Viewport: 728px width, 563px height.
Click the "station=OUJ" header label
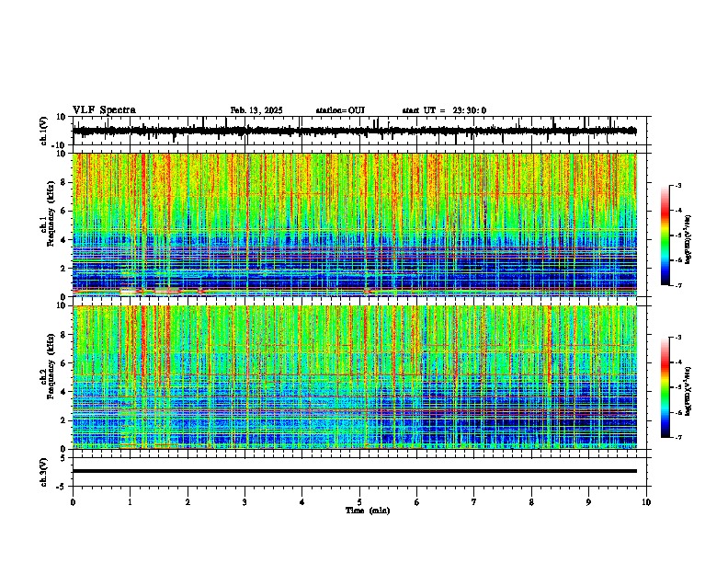340,110
